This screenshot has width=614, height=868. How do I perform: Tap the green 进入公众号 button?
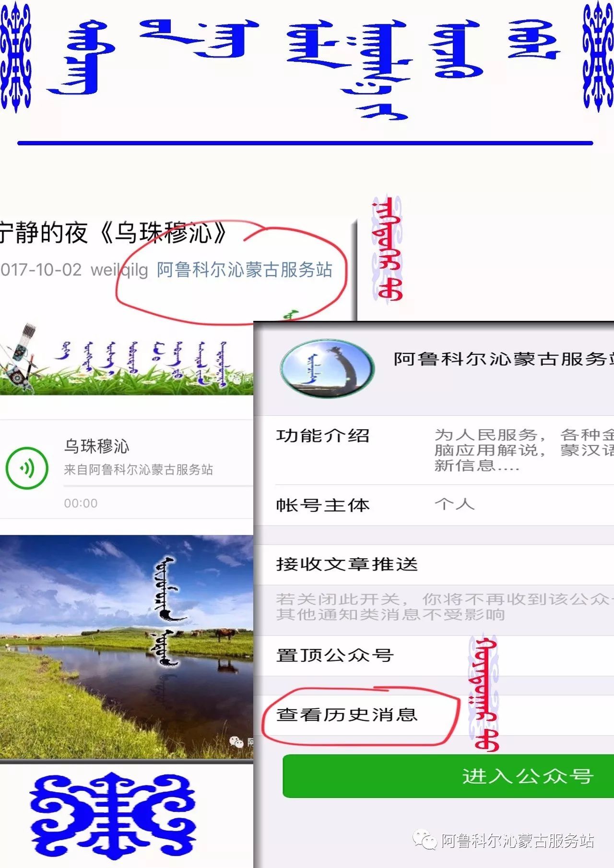(x=448, y=776)
